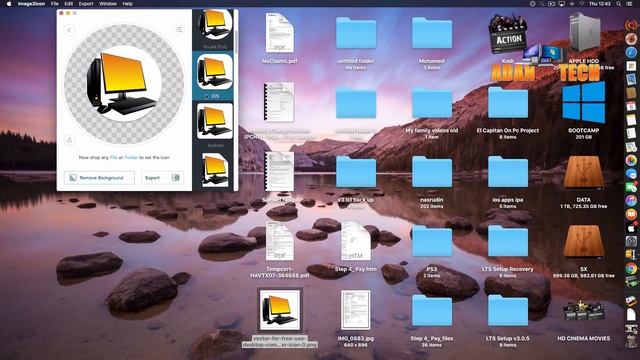Select the My family videos old folder

point(432,103)
